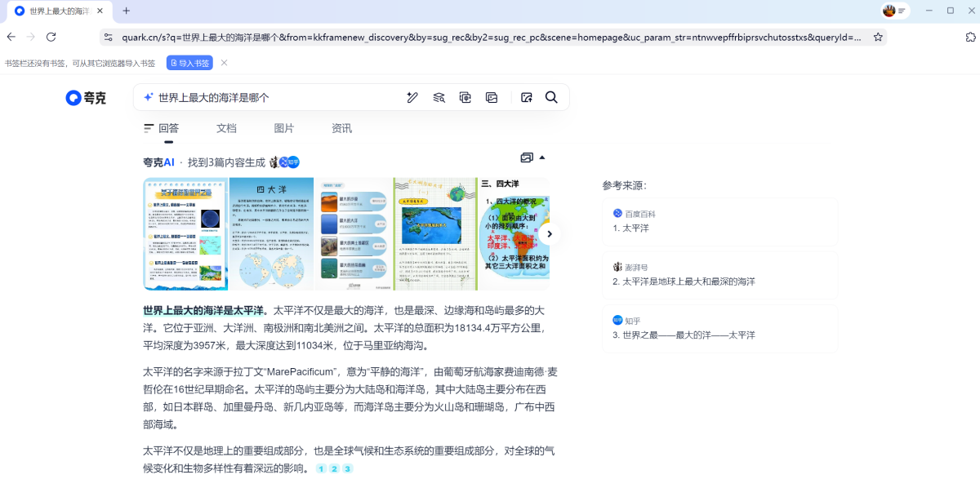The width and height of the screenshot is (980, 488).
Task: Click the Quark logo to go home
Action: (x=87, y=98)
